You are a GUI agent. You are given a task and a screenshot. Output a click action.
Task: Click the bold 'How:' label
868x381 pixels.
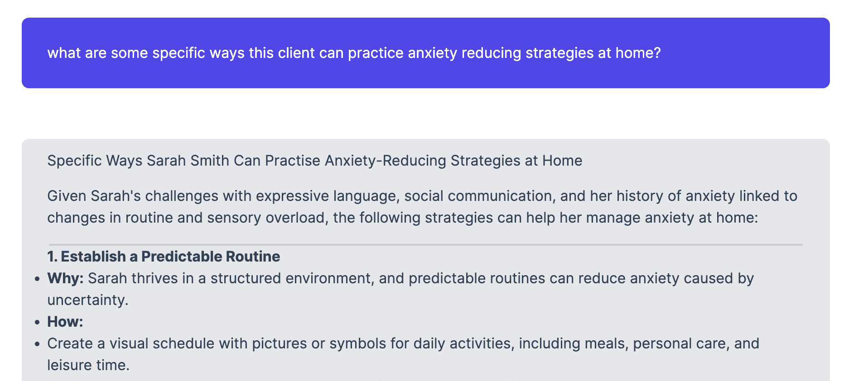pos(65,322)
